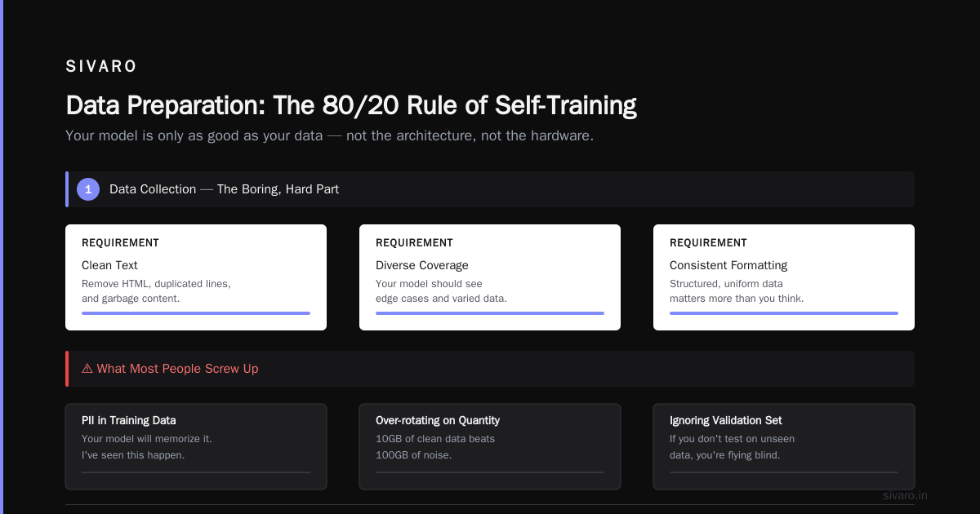Open the Diverse Coverage requirement card
980x514 pixels.
490,277
